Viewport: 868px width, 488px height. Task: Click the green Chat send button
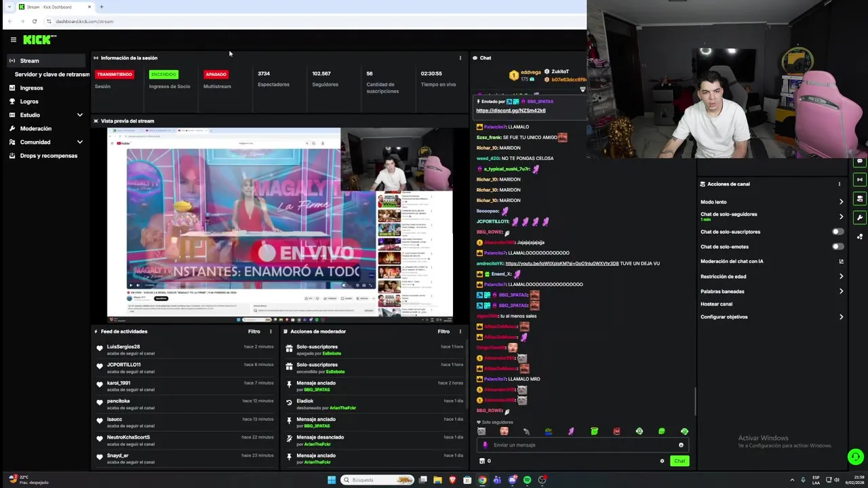point(679,461)
